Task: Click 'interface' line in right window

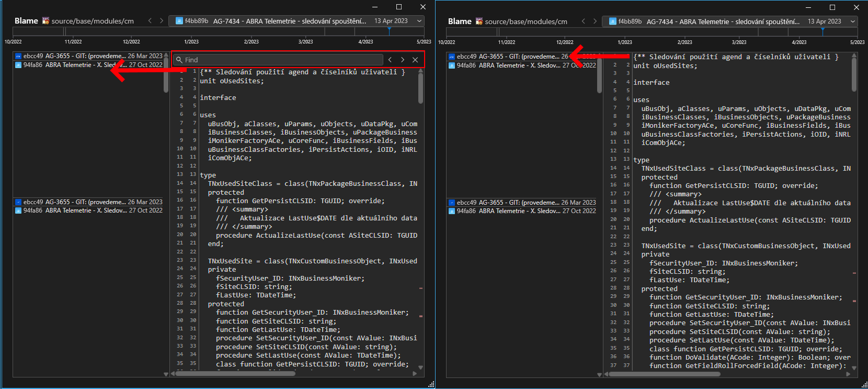Action: tap(651, 82)
